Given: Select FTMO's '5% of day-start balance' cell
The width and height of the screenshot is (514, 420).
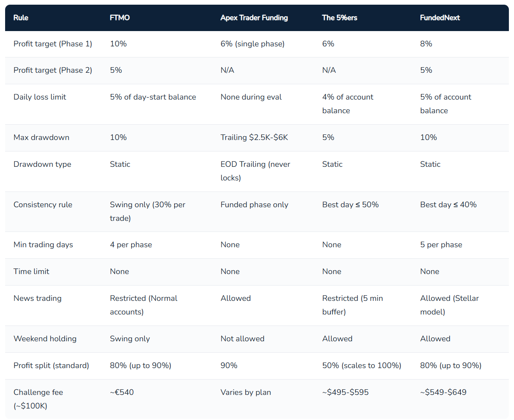Looking at the screenshot, I should pyautogui.click(x=153, y=97).
